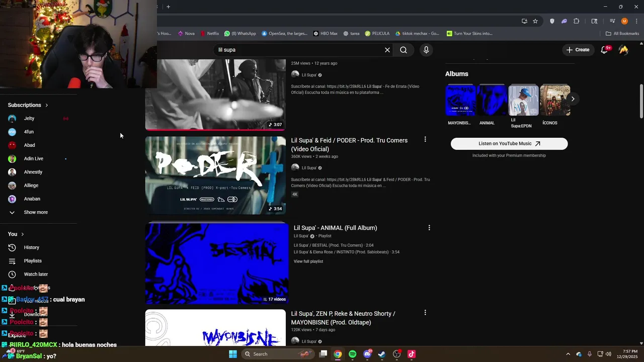Open the PODER video thumbnail

click(x=215, y=175)
